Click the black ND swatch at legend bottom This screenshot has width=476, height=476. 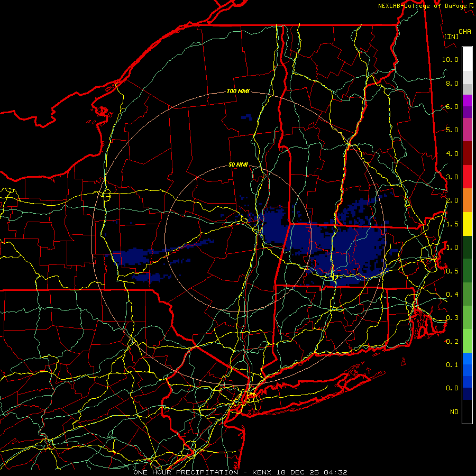pyautogui.click(x=467, y=411)
